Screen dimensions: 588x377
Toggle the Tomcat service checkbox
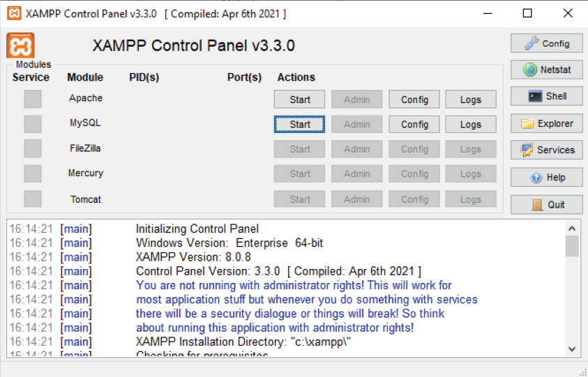(x=33, y=199)
